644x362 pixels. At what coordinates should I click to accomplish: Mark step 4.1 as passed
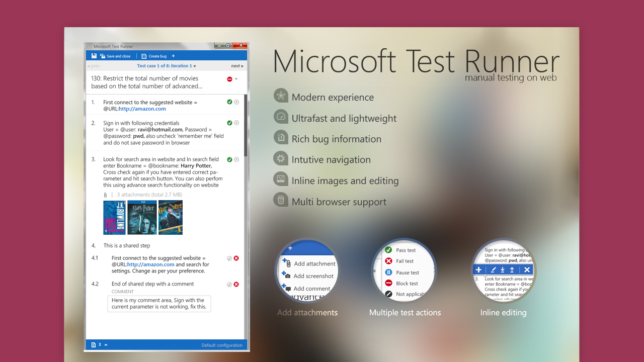229,258
